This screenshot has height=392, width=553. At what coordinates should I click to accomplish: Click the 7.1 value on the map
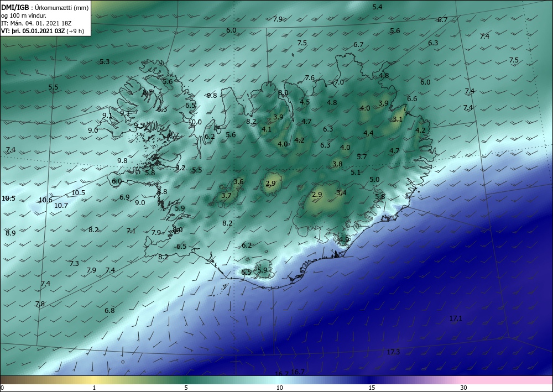131,231
